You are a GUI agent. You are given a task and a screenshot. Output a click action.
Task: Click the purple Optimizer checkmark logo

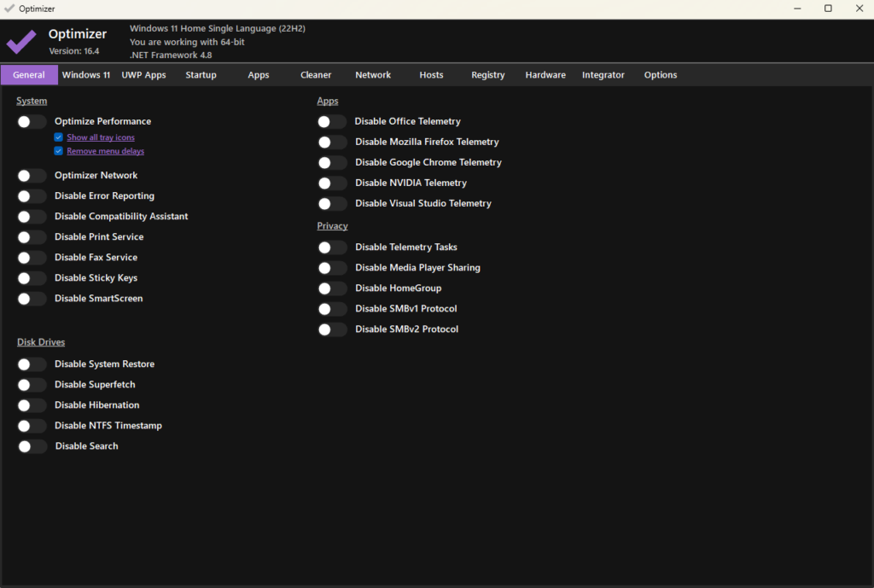[21, 41]
